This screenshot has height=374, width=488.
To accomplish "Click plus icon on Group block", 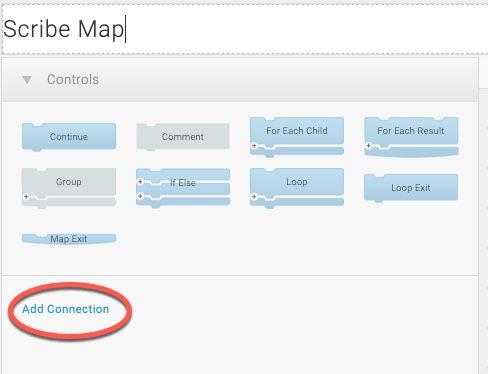I will [x=26, y=197].
